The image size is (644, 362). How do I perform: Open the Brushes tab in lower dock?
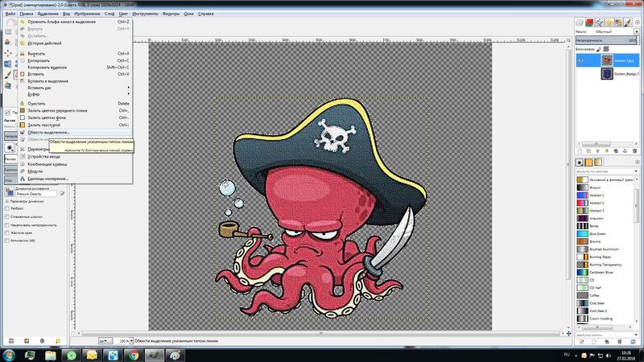coord(579,162)
